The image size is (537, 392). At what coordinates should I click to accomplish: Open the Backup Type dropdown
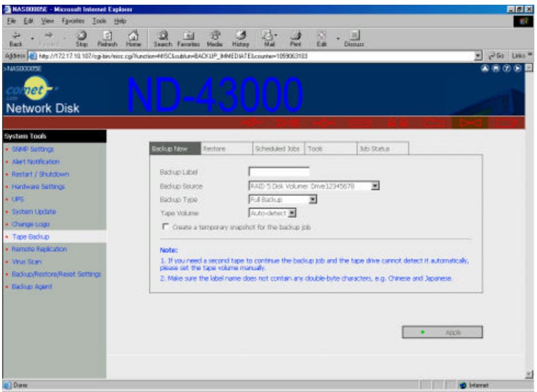[x=312, y=199]
